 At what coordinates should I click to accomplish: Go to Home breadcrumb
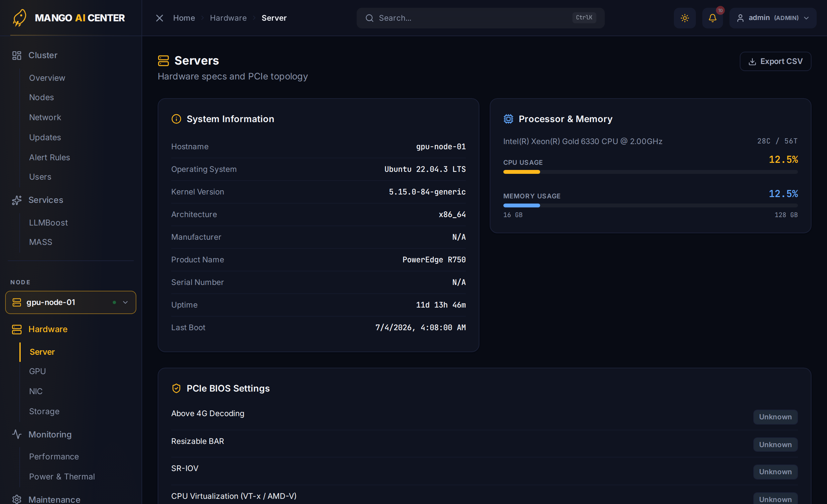(x=184, y=18)
